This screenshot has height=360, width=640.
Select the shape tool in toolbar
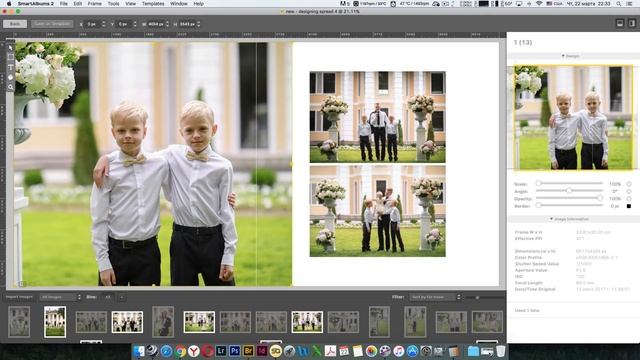click(11, 77)
